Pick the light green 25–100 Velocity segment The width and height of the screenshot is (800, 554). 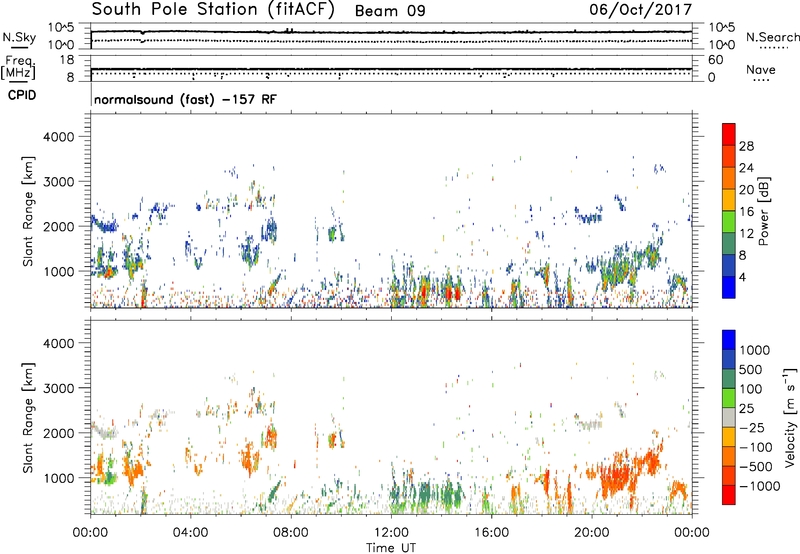click(x=729, y=398)
